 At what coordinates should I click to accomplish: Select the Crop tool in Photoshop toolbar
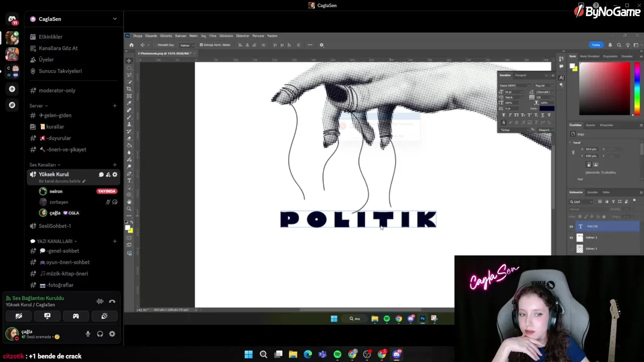pyautogui.click(x=129, y=89)
